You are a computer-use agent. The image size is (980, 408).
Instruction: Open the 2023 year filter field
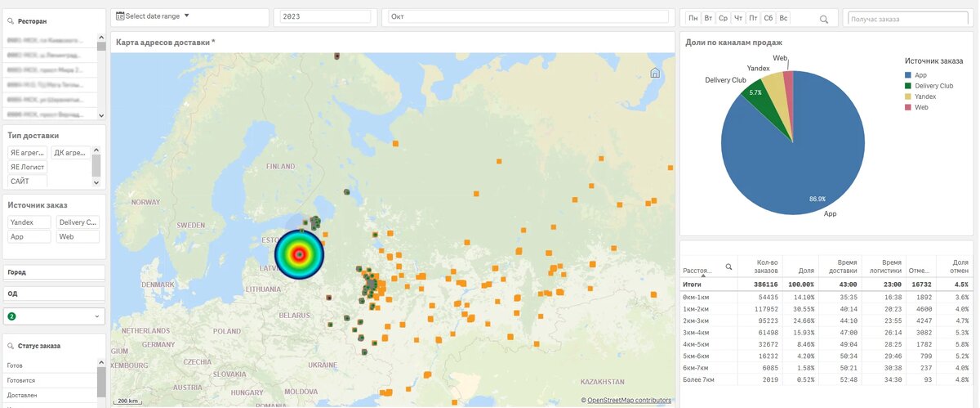325,16
